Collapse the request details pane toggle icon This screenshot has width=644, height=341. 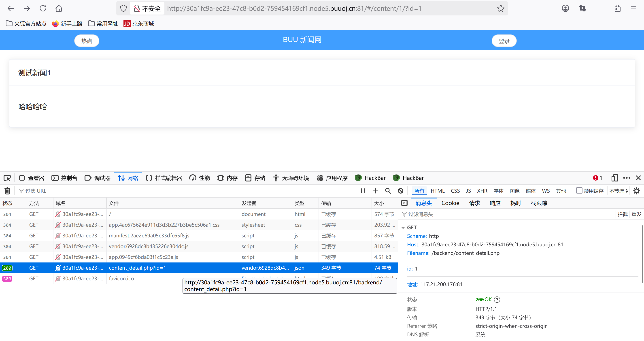[404, 203]
